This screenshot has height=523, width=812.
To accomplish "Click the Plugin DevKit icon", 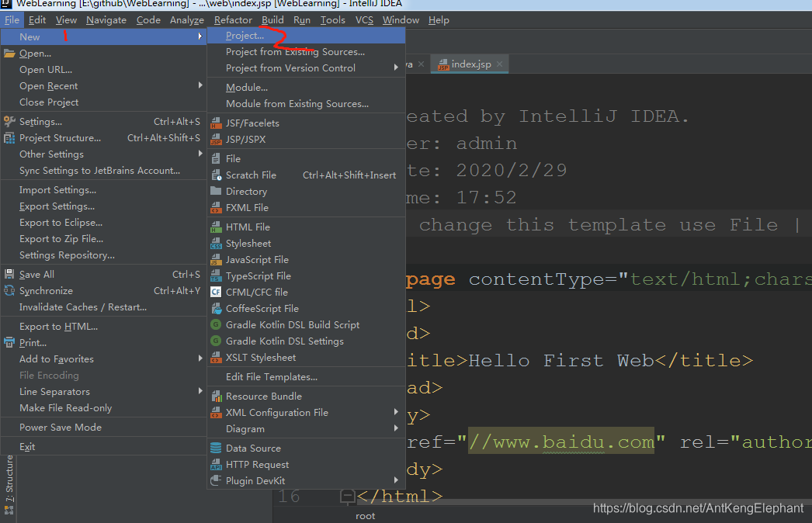I will click(216, 480).
